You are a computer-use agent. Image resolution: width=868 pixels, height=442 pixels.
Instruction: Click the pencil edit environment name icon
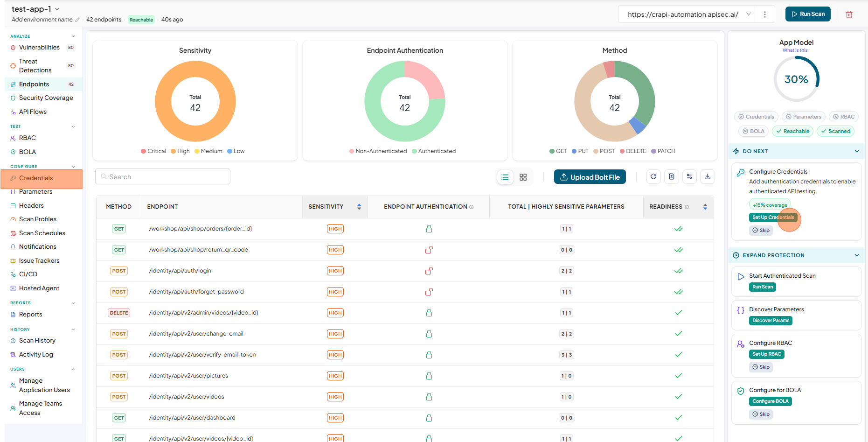coord(77,20)
